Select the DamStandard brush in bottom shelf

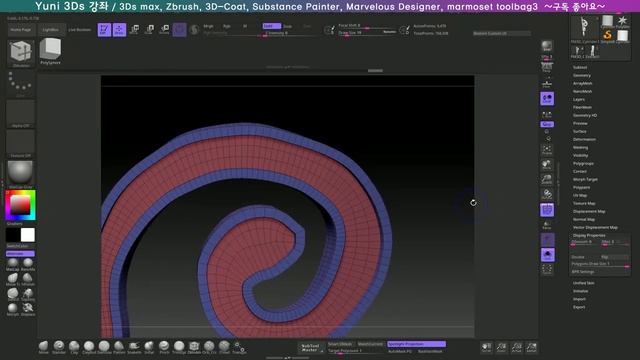[x=104, y=347]
